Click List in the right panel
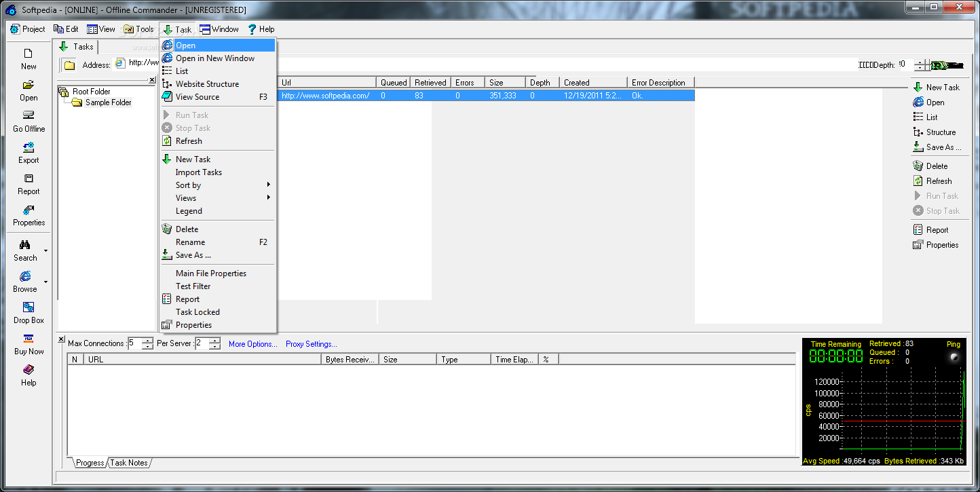 925,117
